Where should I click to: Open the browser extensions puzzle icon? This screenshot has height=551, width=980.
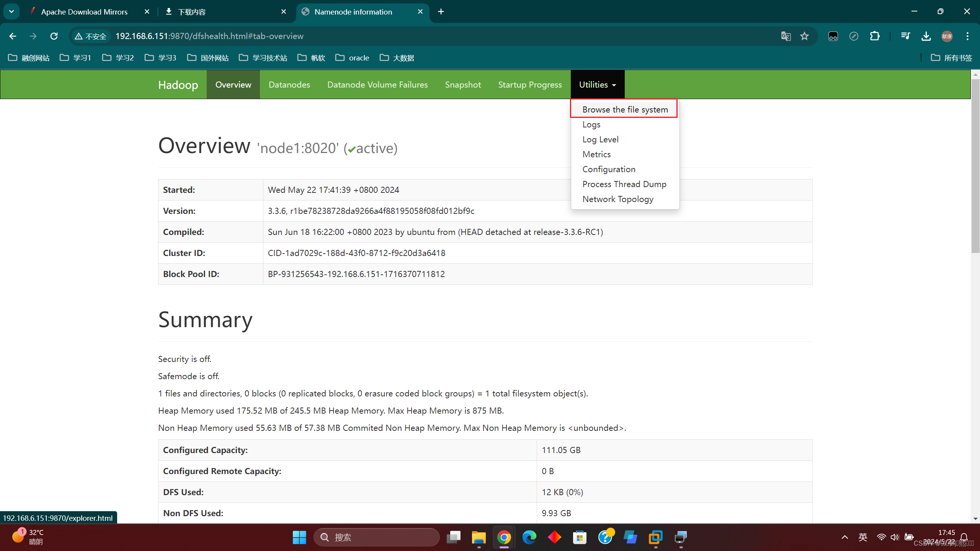pyautogui.click(x=875, y=36)
